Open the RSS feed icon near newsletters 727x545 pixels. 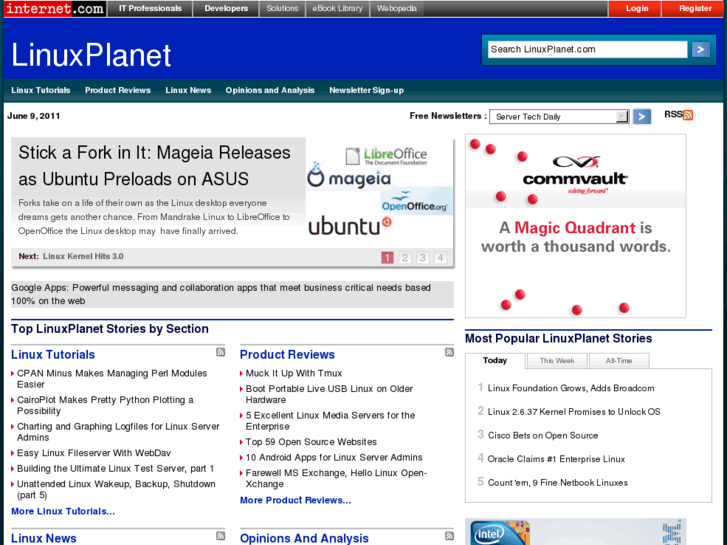click(688, 115)
